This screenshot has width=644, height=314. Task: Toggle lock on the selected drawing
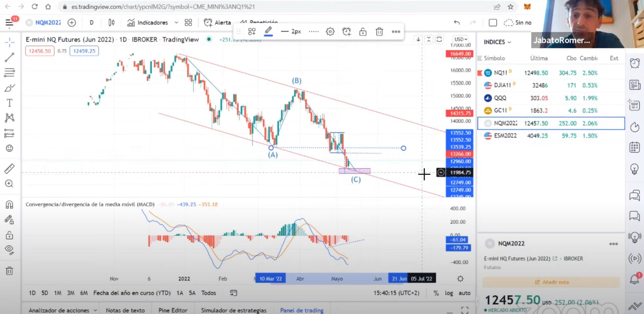point(363,32)
